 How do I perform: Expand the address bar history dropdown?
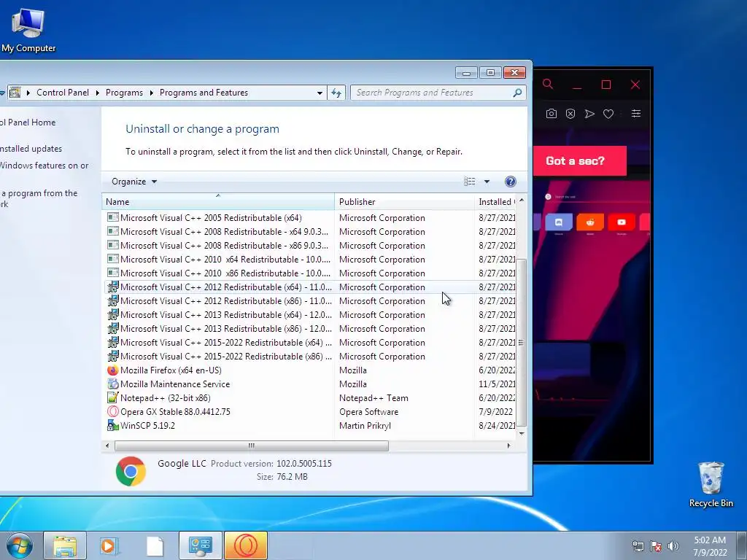tap(320, 93)
